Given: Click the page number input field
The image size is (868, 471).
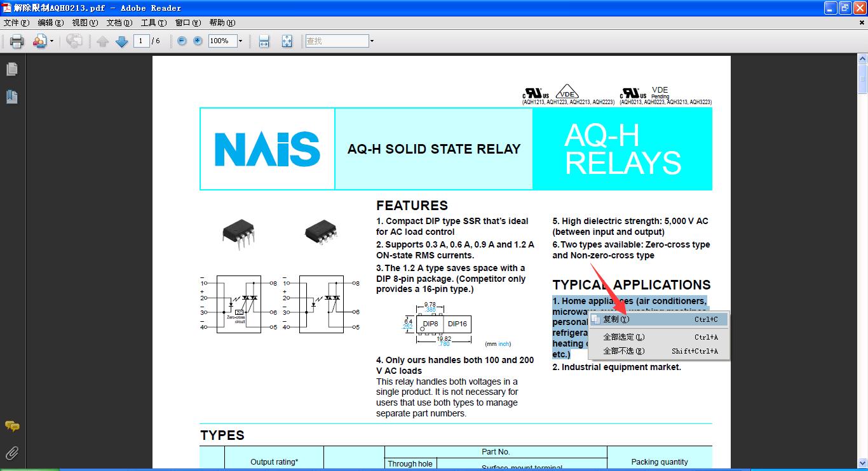Looking at the screenshot, I should click(141, 41).
